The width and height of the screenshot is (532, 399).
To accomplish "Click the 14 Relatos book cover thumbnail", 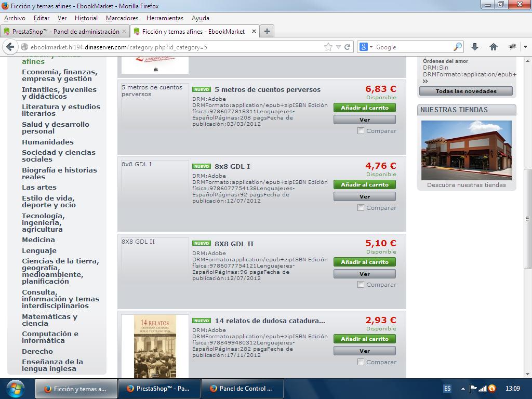I will pos(155,347).
